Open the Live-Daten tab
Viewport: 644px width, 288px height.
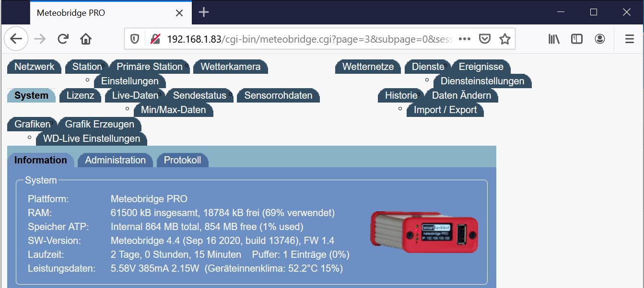click(x=135, y=95)
